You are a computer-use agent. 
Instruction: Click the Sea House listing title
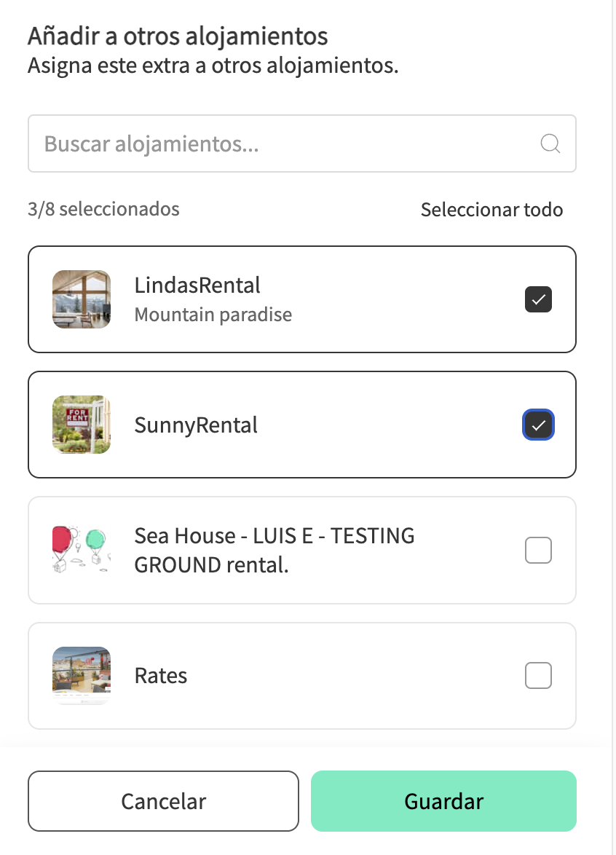click(275, 550)
